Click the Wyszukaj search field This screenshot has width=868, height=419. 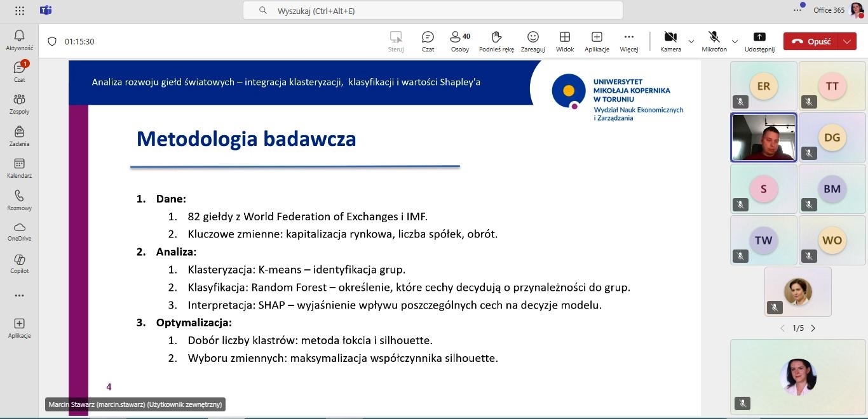tap(432, 11)
